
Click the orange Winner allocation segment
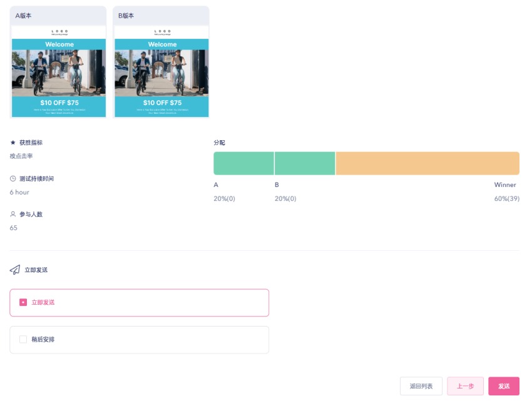[x=427, y=163]
